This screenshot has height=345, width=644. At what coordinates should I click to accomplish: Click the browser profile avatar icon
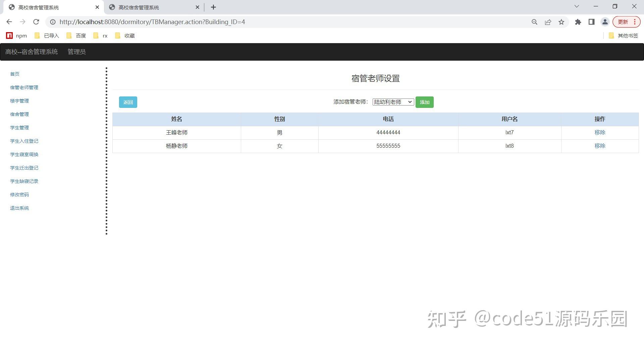click(605, 22)
